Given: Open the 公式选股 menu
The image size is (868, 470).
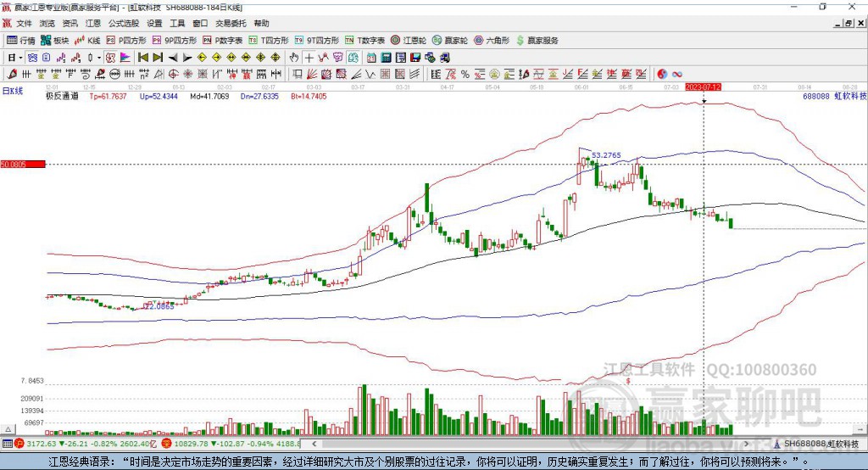Looking at the screenshot, I should point(124,23).
